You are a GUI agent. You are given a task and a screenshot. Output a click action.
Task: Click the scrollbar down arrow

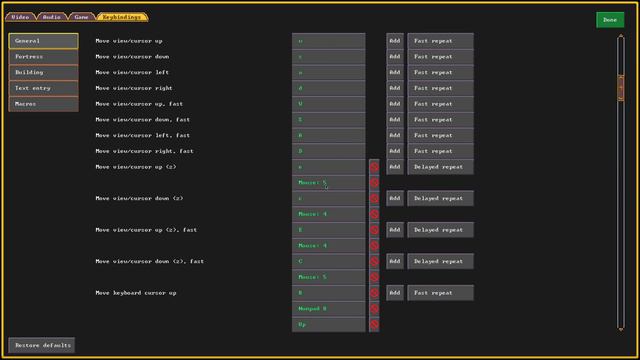621,328
